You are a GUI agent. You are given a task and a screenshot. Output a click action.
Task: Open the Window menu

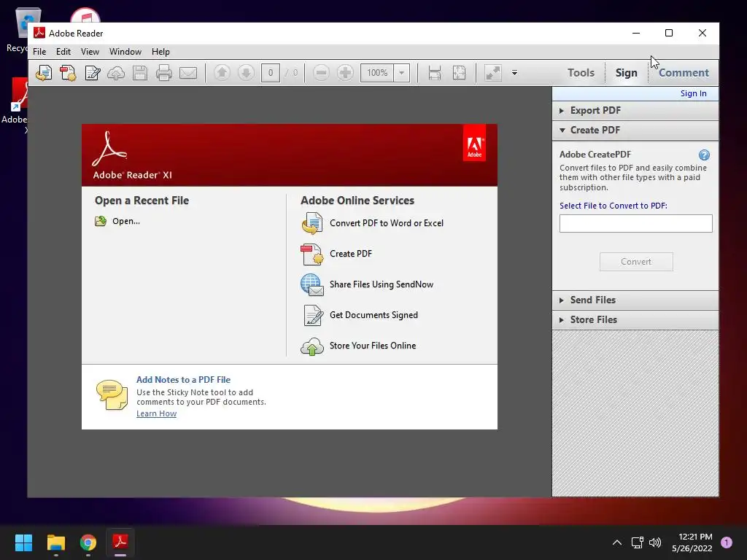[125, 52]
